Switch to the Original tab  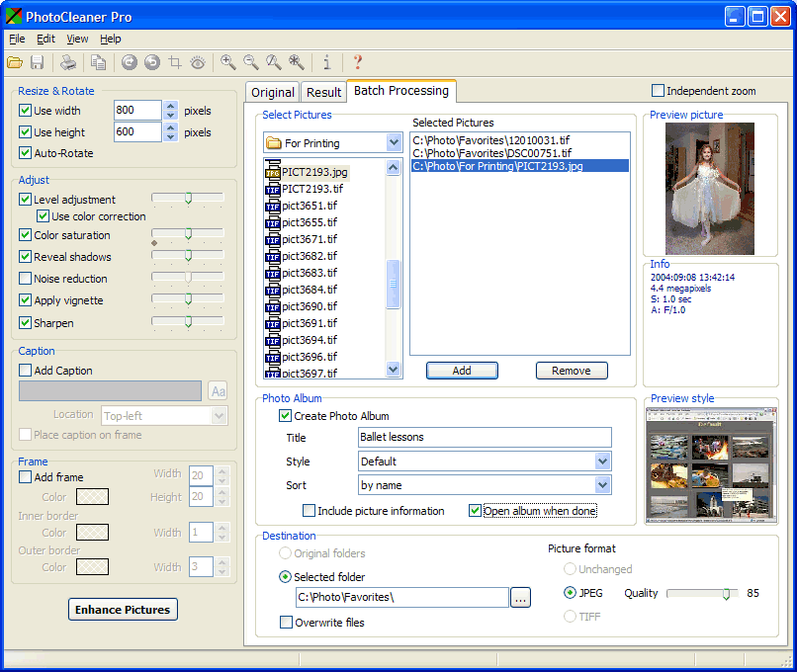273,92
